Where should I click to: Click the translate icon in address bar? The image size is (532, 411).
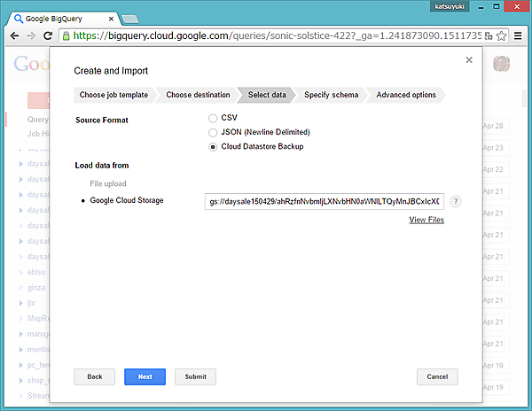click(x=489, y=35)
